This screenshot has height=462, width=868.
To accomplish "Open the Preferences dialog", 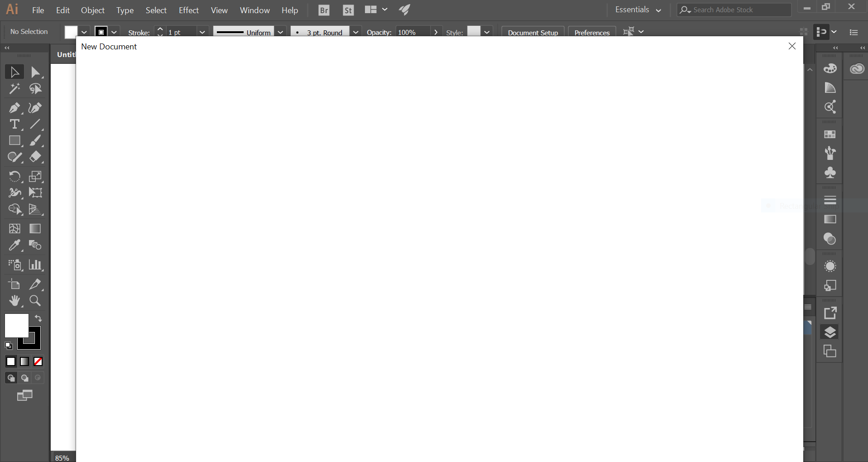I will [592, 32].
